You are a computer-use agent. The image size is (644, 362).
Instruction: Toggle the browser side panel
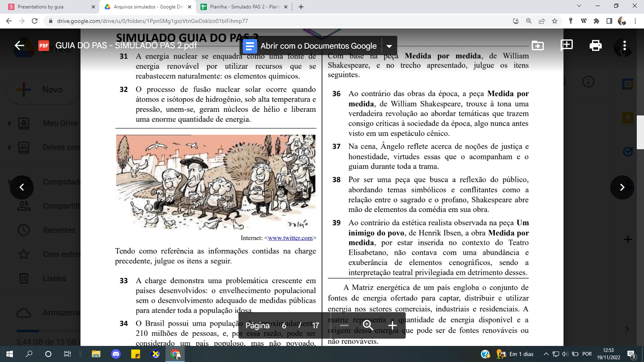(x=609, y=21)
